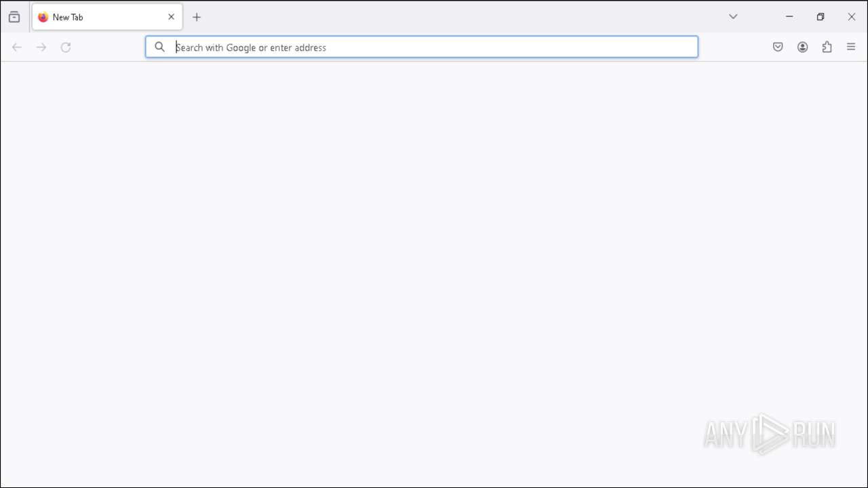Viewport: 868px width, 488px height.
Task: Go back one page
Action: (x=17, y=47)
